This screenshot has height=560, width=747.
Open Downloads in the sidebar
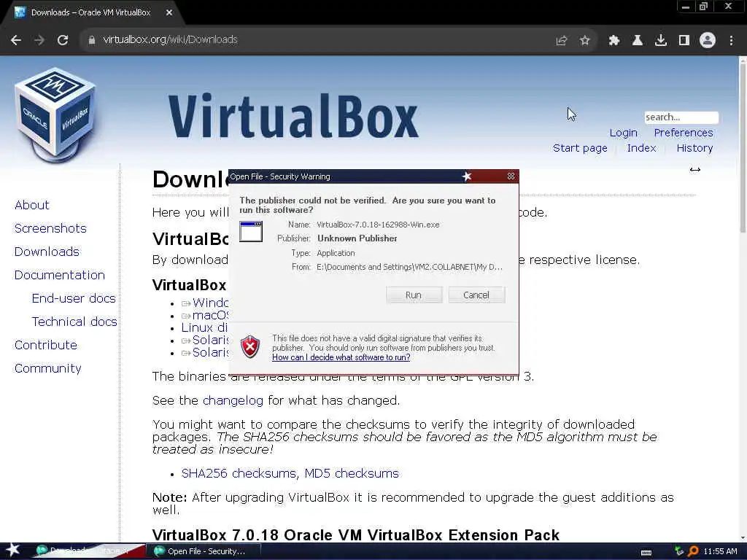point(47,252)
